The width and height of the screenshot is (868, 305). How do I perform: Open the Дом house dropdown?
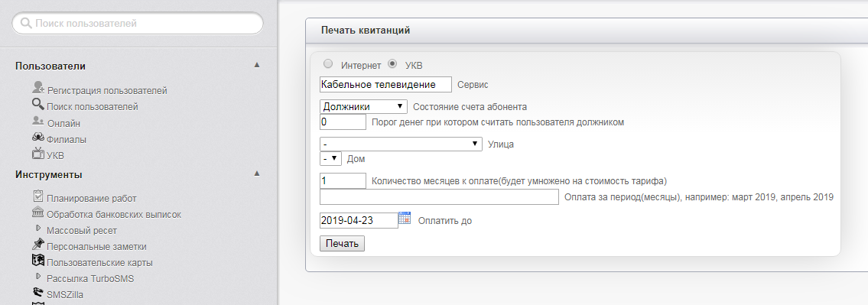[x=331, y=158]
